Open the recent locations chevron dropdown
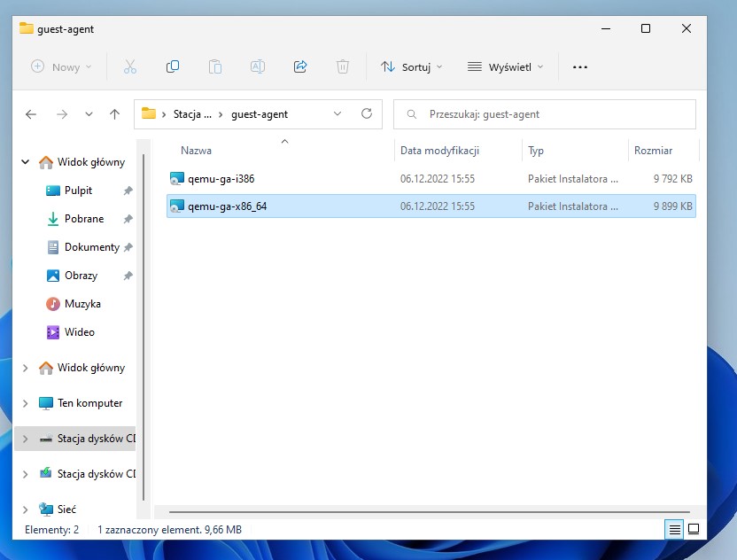 click(x=89, y=114)
